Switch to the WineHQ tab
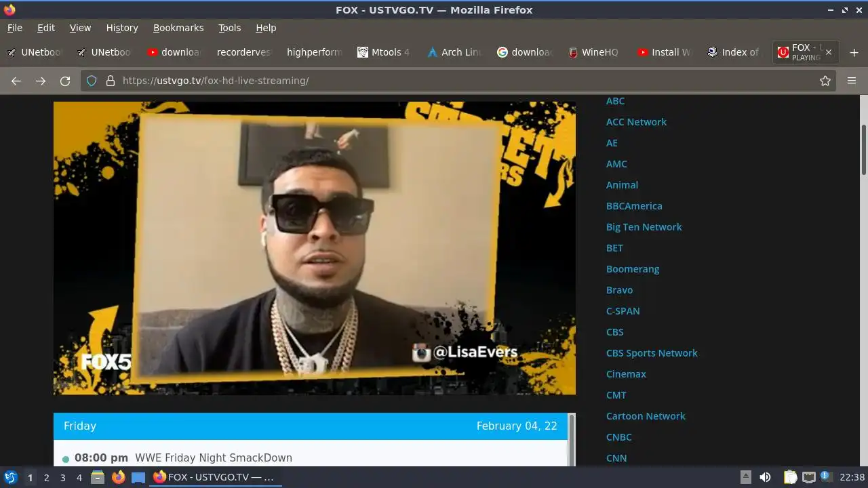This screenshot has width=868, height=488. coord(594,52)
